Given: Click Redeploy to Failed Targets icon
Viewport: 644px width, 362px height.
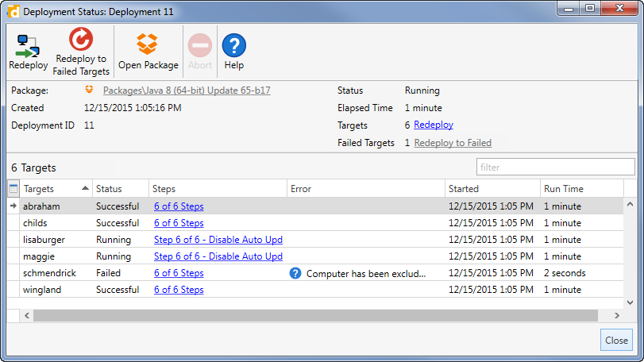Looking at the screenshot, I should (80, 40).
